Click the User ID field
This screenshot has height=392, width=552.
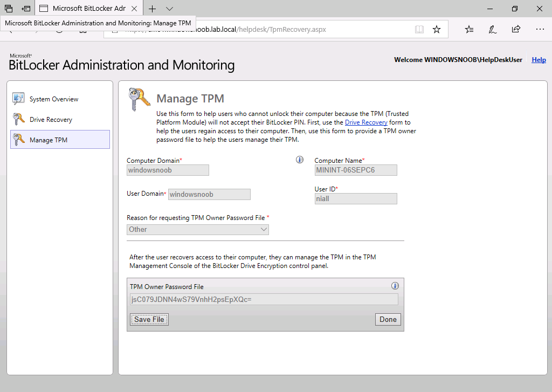pyautogui.click(x=356, y=198)
